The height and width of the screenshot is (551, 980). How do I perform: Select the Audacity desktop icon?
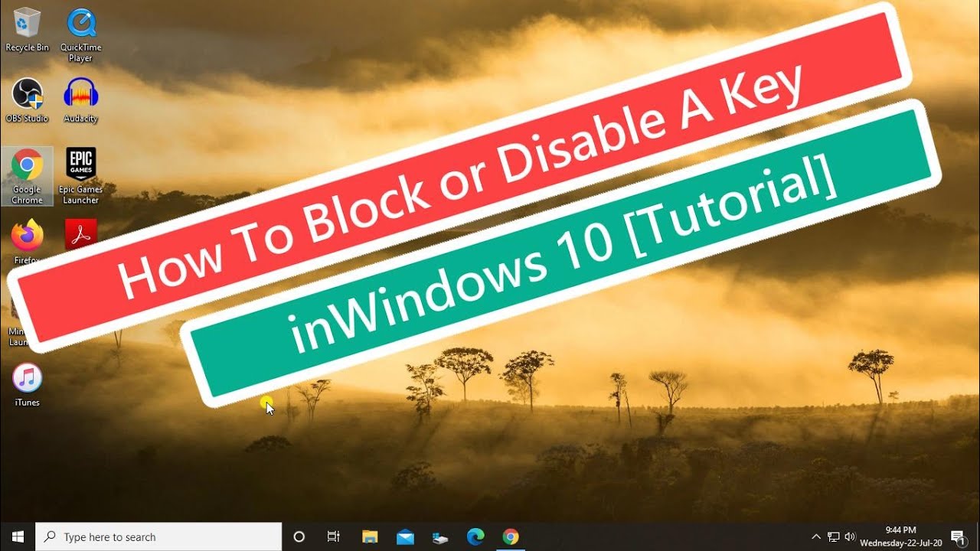point(80,100)
